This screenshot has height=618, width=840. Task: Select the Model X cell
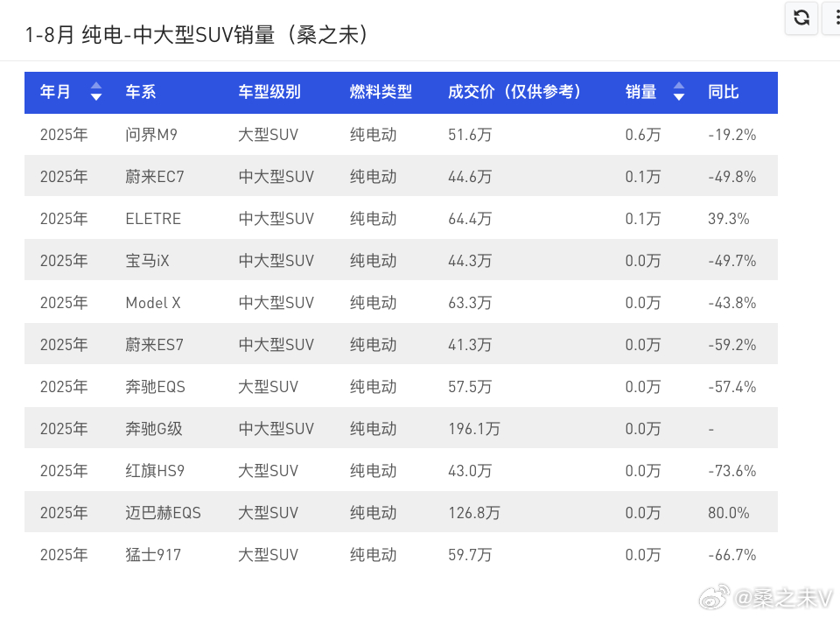[153, 303]
